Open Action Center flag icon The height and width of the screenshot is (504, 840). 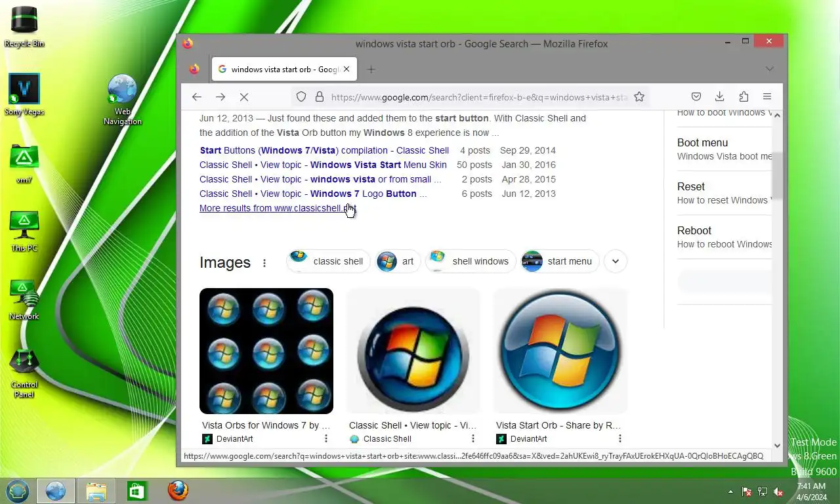tap(747, 492)
